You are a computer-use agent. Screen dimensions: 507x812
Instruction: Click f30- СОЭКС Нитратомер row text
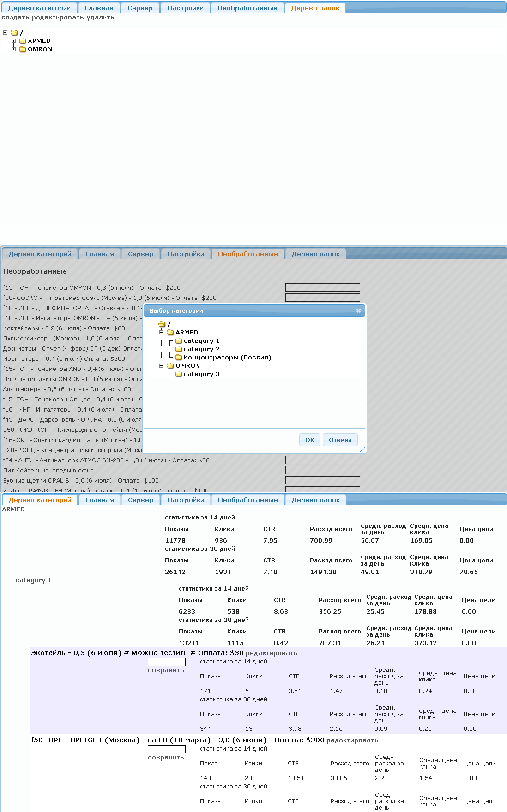click(109, 298)
